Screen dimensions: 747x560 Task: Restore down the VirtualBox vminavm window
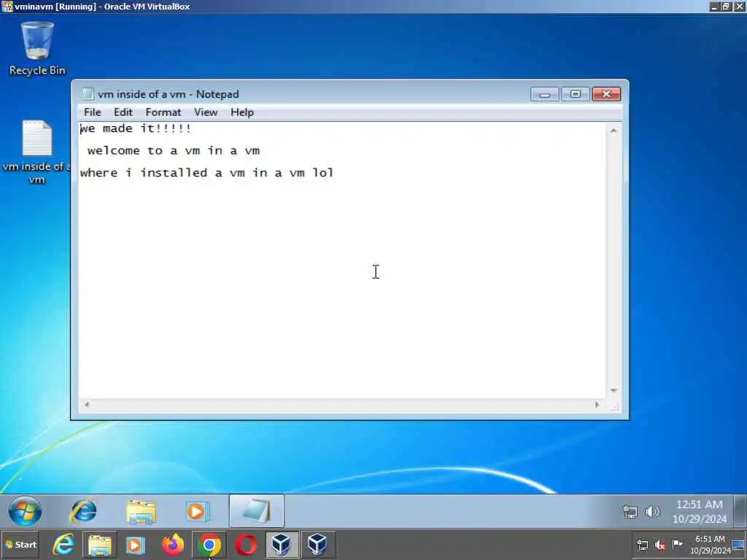click(726, 7)
